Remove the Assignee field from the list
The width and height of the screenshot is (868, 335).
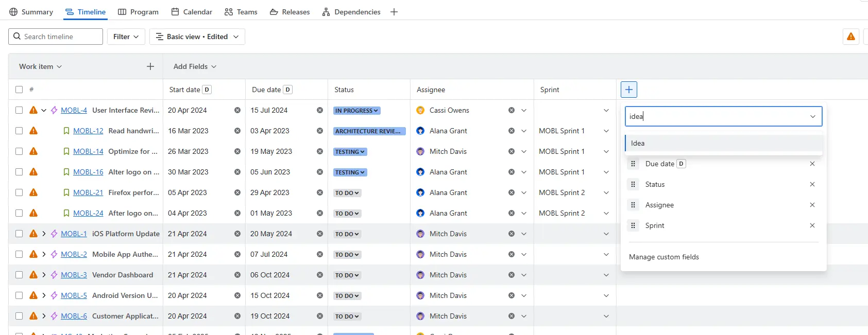812,205
